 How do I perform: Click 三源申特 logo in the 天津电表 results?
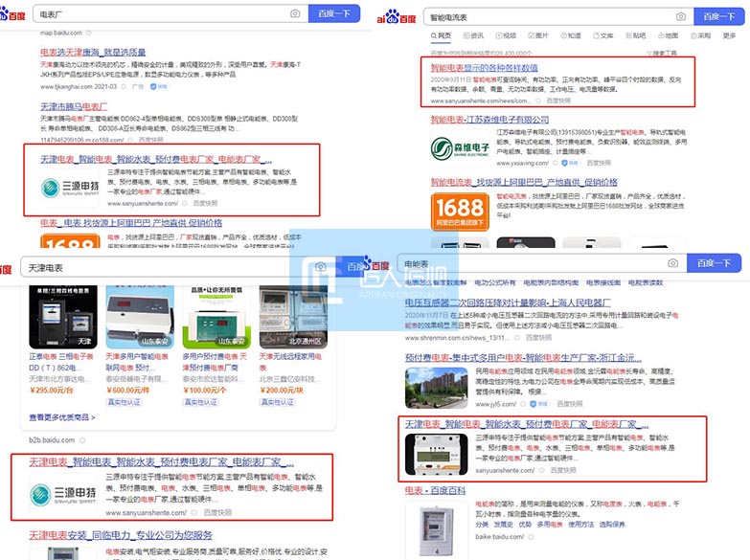pos(62,495)
